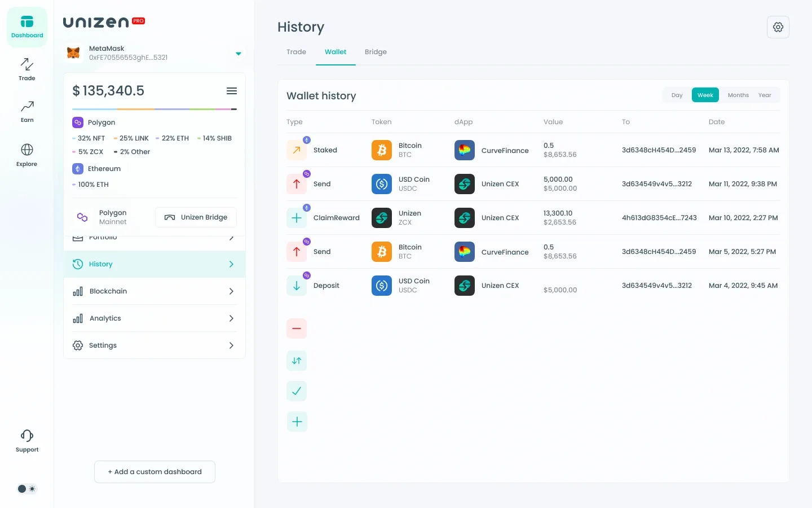Viewport: 812px width, 508px height.
Task: Open the Dashboard sidebar item
Action: click(x=27, y=27)
